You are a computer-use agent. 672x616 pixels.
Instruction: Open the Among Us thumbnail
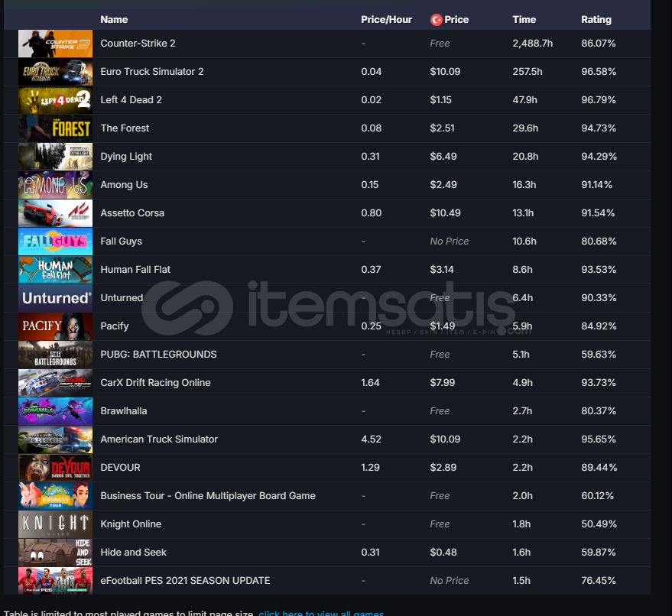pyautogui.click(x=55, y=185)
